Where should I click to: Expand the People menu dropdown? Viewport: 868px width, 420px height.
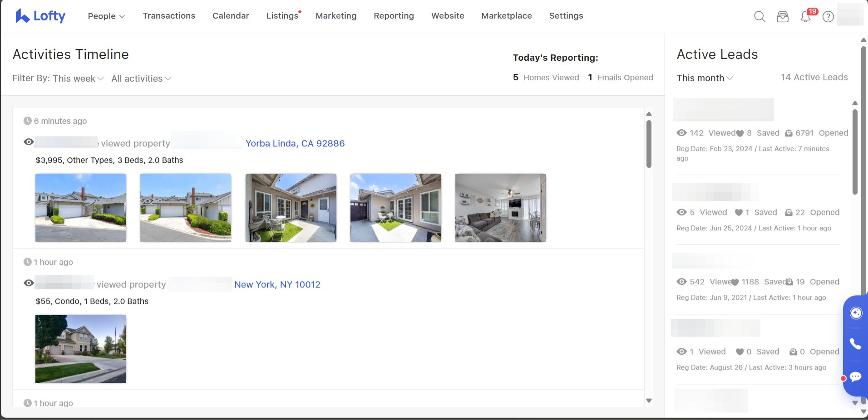(106, 16)
